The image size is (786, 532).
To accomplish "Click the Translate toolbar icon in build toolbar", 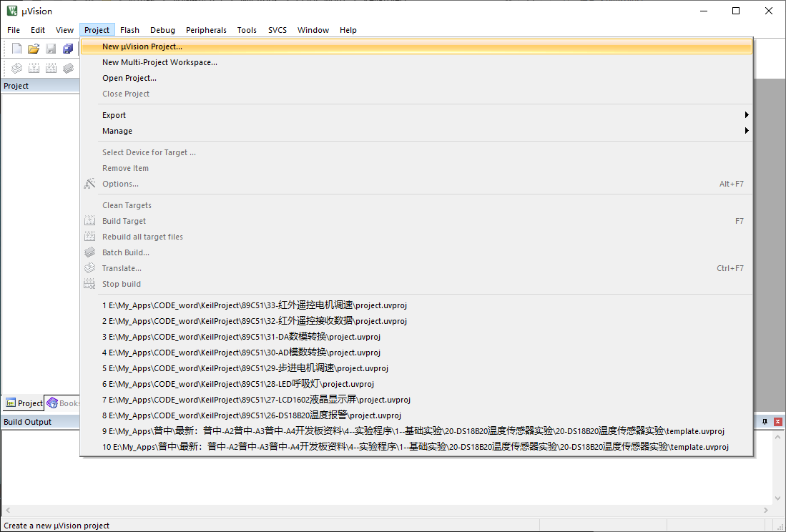I will click(x=16, y=68).
